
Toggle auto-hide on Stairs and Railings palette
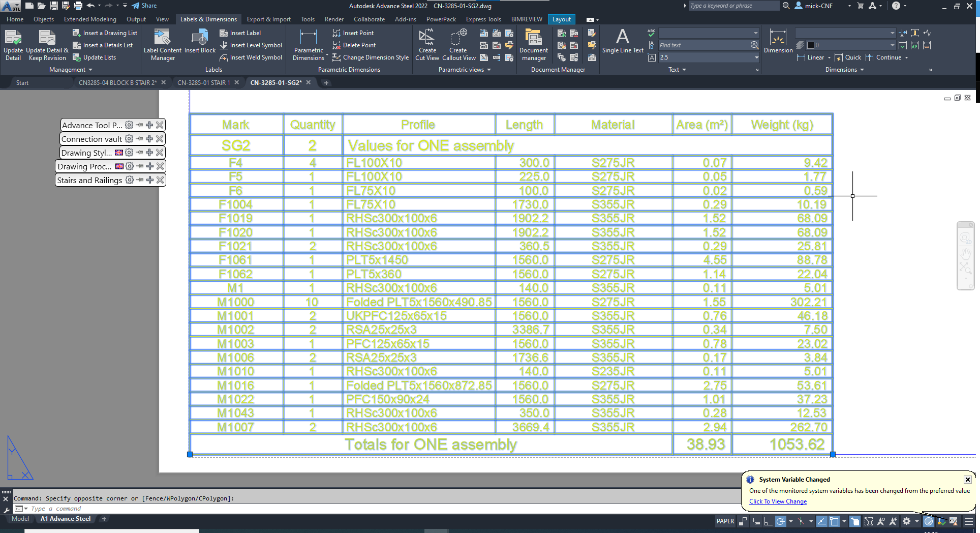click(139, 180)
